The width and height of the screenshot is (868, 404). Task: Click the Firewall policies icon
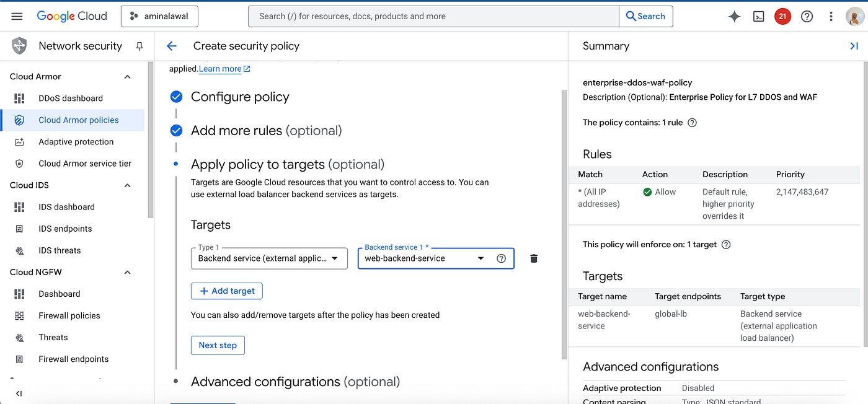(19, 315)
